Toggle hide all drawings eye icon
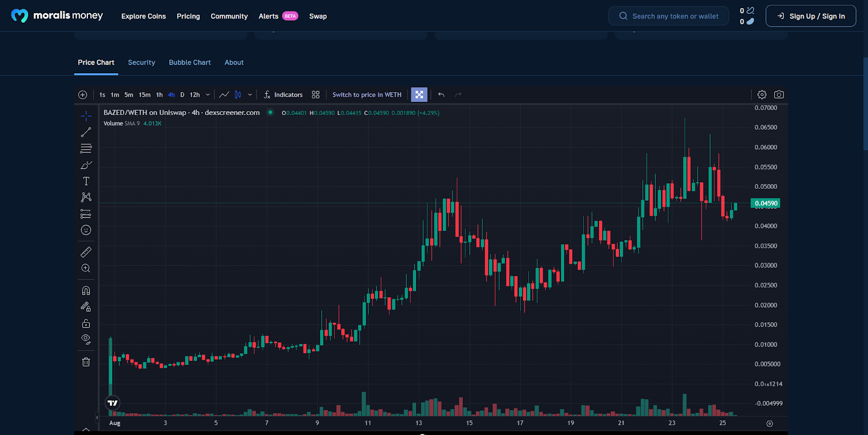Screen dimensions: 868x435 [86, 340]
